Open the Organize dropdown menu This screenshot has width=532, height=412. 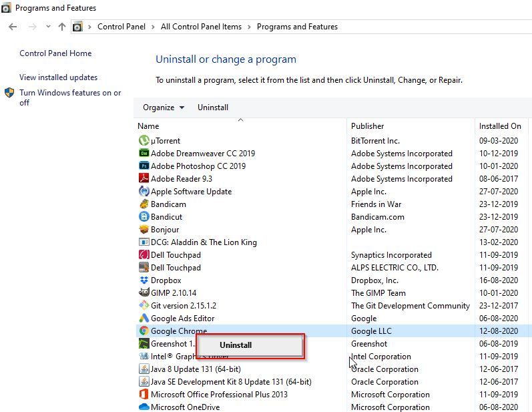coord(164,108)
